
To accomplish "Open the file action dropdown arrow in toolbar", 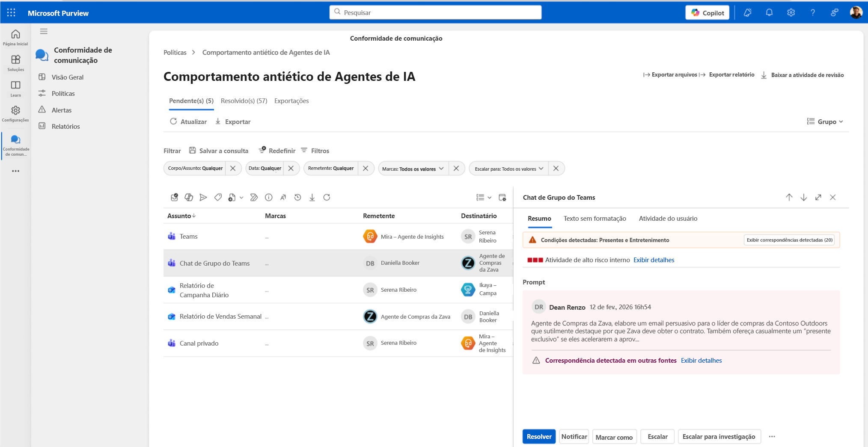I will [x=241, y=198].
